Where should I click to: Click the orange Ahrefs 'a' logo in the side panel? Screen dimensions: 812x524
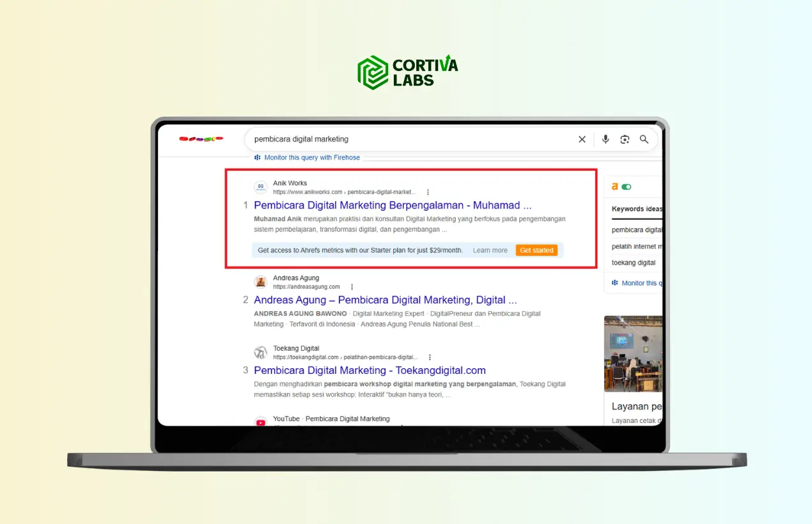point(614,187)
